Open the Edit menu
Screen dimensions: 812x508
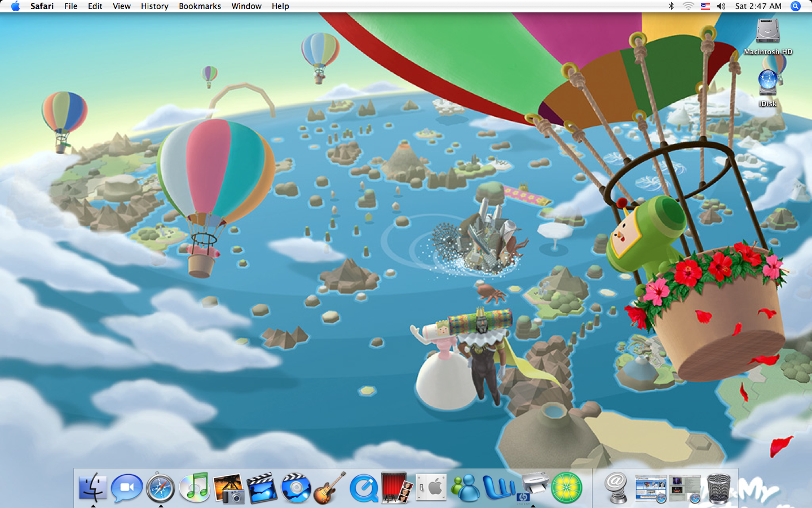[95, 6]
